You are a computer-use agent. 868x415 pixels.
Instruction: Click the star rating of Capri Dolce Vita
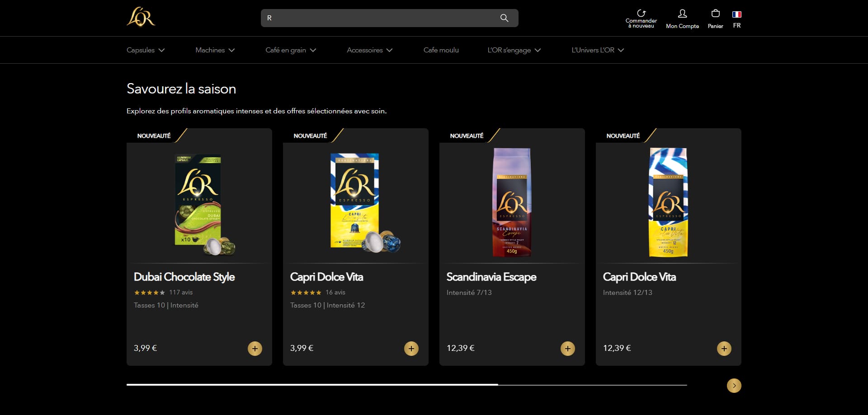[x=306, y=293]
